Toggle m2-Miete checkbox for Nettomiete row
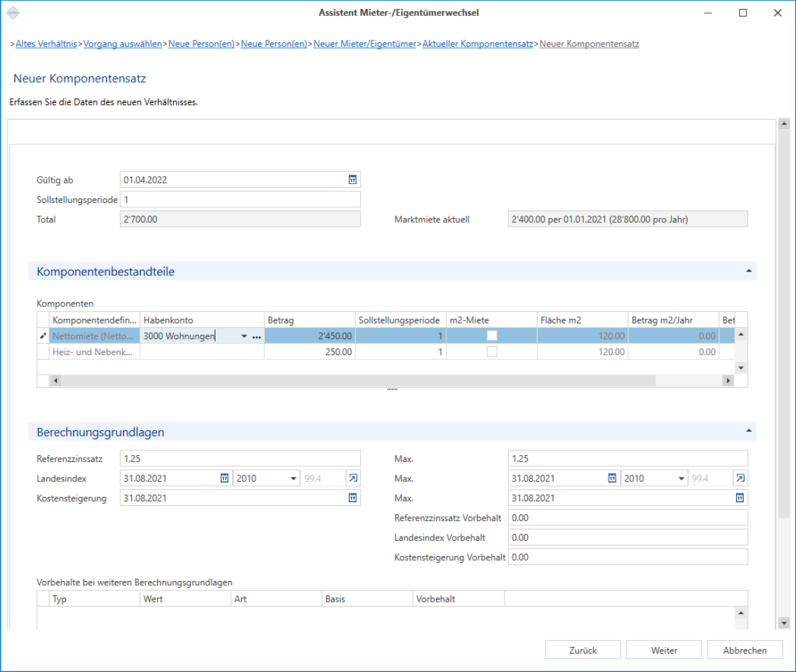 coord(492,336)
